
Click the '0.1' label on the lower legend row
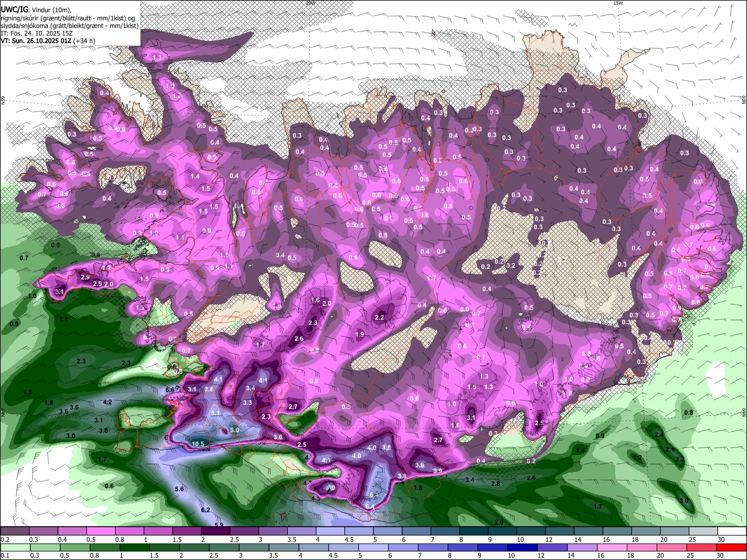click(x=5, y=556)
